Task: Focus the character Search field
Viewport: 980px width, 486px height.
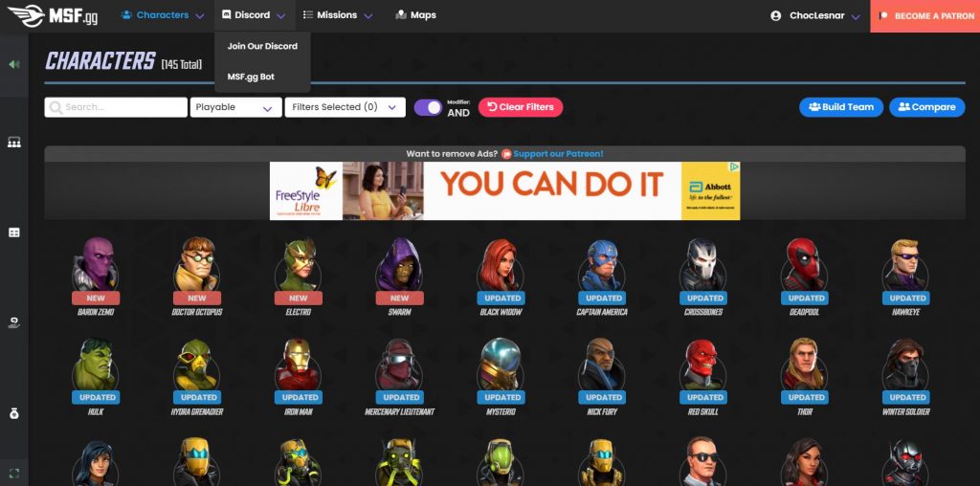Action: click(116, 107)
